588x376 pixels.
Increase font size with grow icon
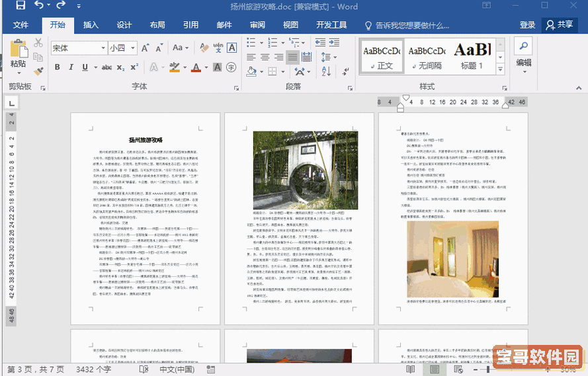[145, 48]
